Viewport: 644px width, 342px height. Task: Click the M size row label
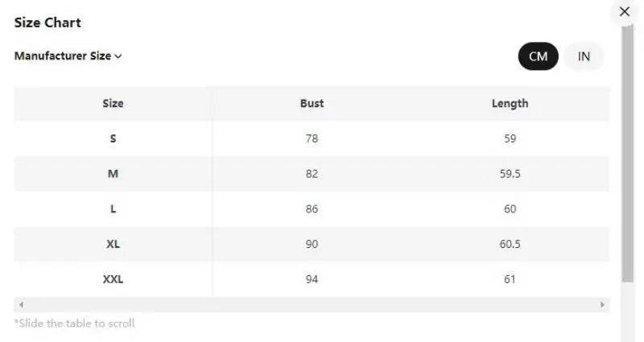113,174
